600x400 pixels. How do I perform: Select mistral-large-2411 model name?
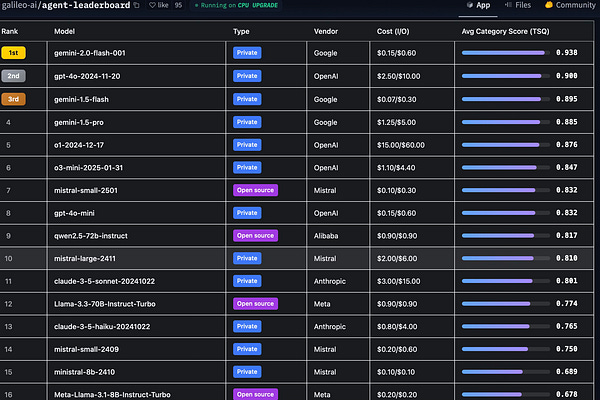(85, 258)
